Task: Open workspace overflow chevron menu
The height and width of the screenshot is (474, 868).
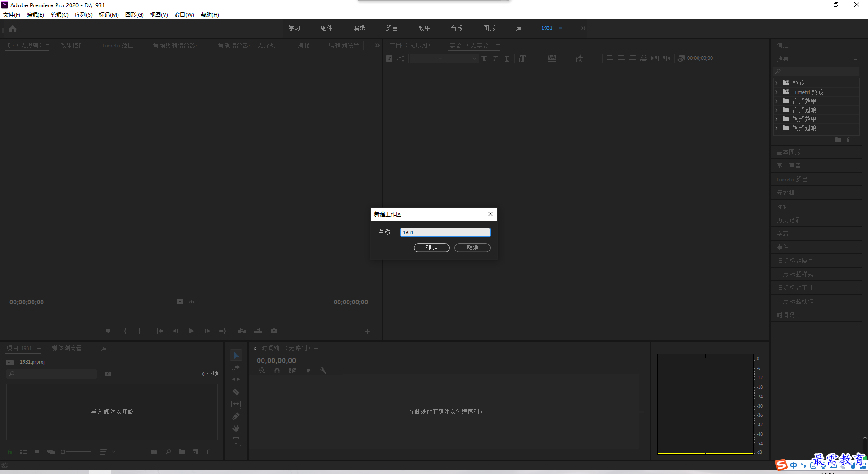Action: pos(584,28)
